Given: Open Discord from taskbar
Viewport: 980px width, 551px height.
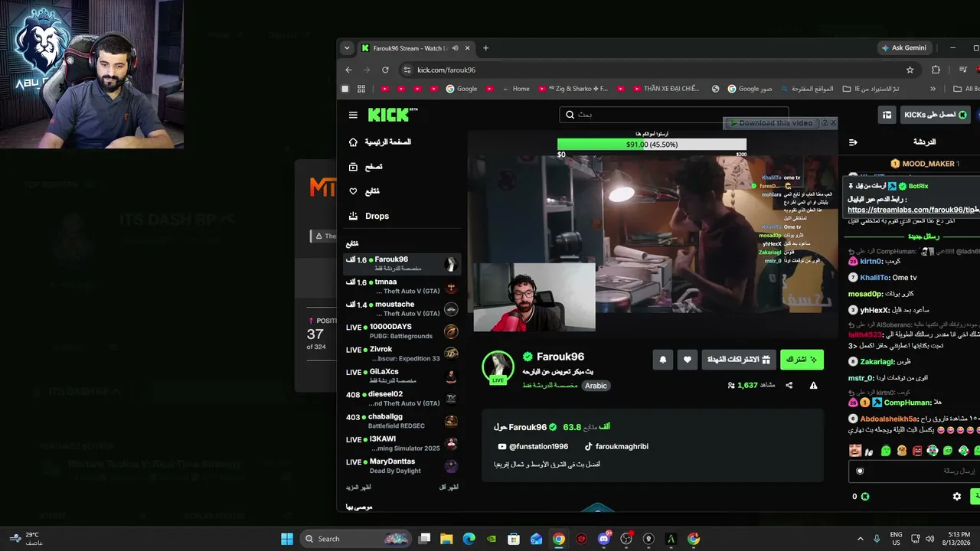Looking at the screenshot, I should pyautogui.click(x=604, y=539).
